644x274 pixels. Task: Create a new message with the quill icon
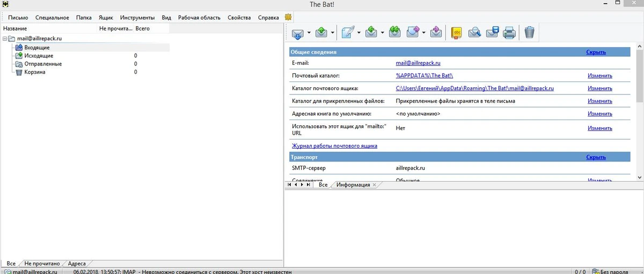[x=347, y=33]
